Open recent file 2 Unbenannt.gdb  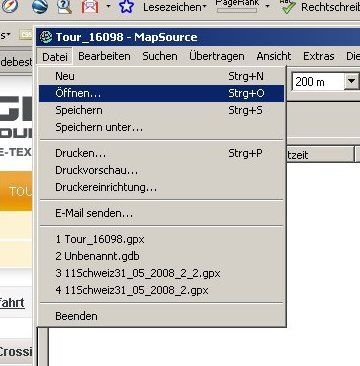[162, 256]
